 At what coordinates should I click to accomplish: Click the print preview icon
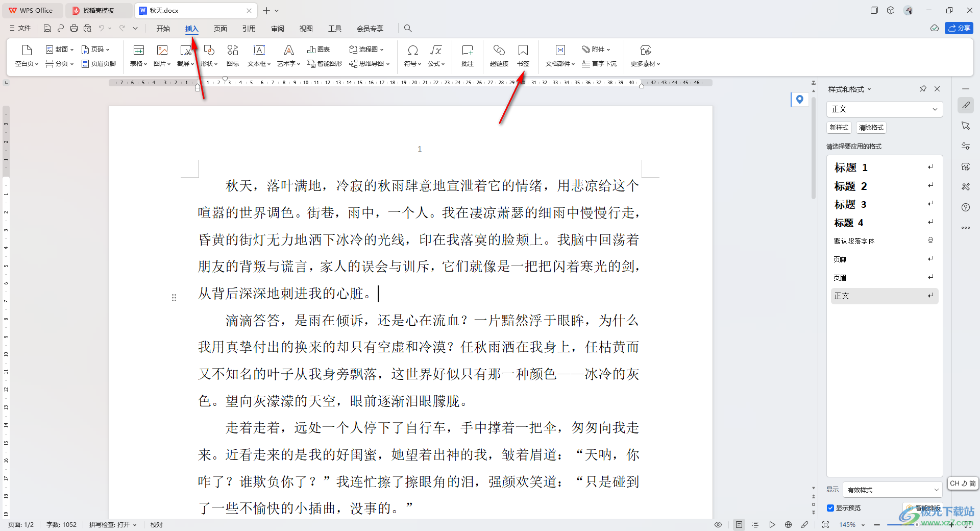click(x=87, y=29)
